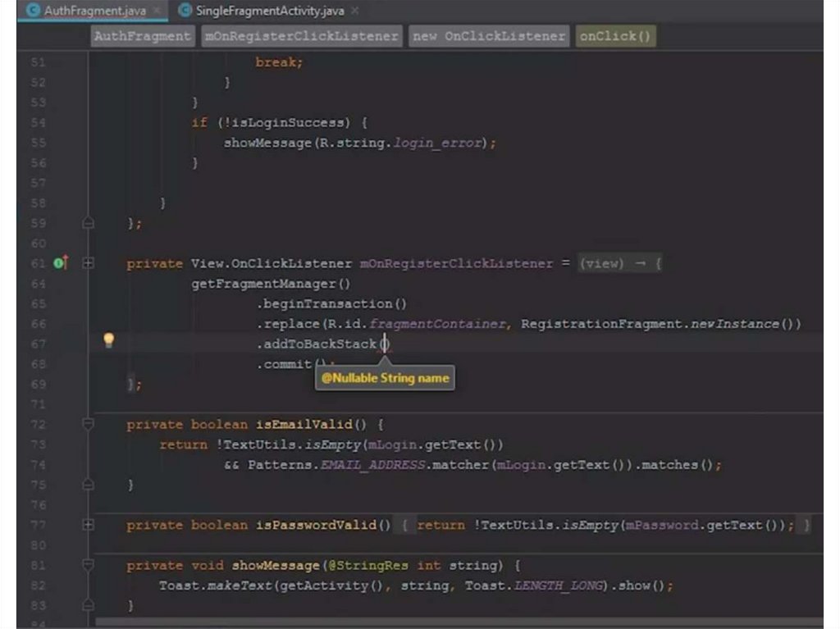Click the mOnRegisterClickListener breadcrumb

(301, 36)
